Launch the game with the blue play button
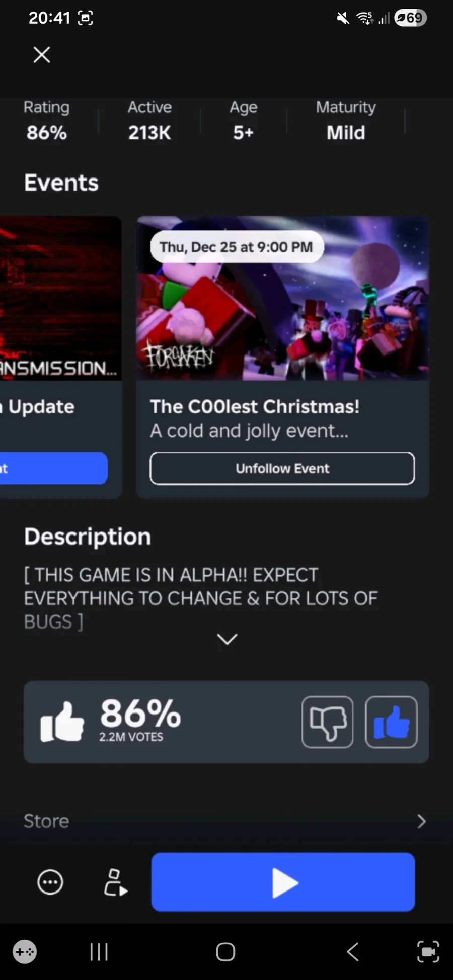This screenshot has width=453, height=980. point(283,882)
